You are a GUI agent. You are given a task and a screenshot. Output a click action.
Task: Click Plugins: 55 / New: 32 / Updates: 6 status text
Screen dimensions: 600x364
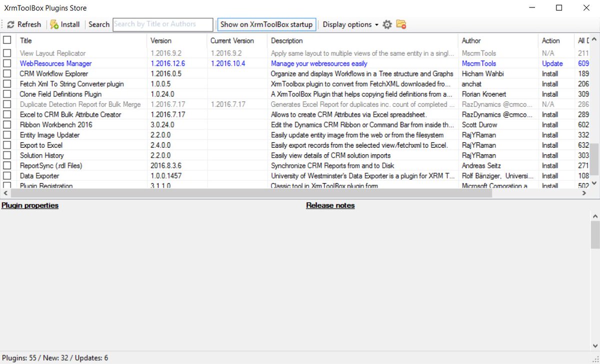55,358
